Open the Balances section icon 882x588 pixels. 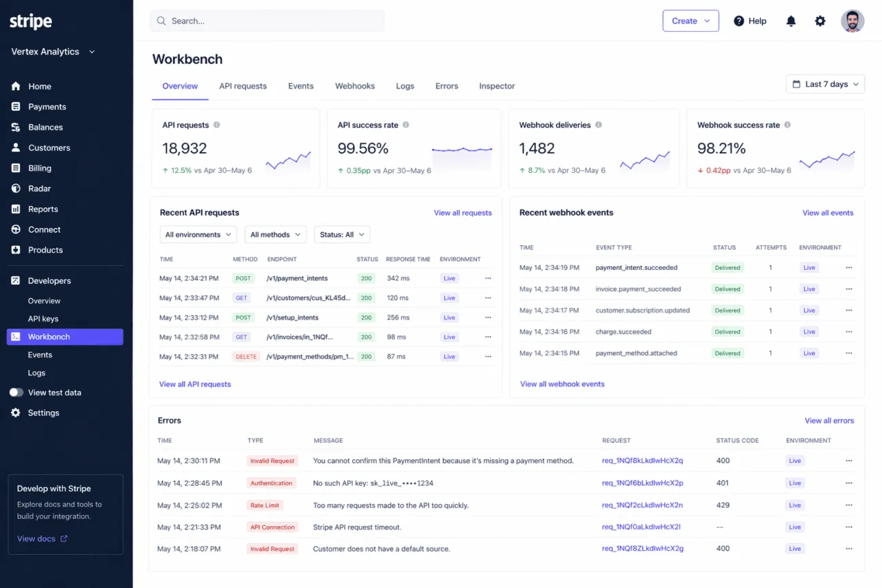(x=16, y=127)
